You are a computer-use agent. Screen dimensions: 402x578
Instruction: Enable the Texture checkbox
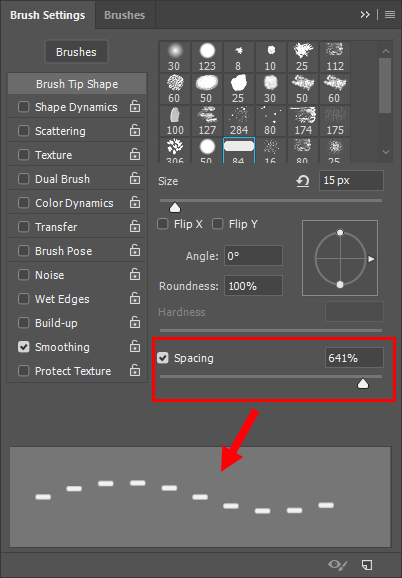tap(24, 155)
